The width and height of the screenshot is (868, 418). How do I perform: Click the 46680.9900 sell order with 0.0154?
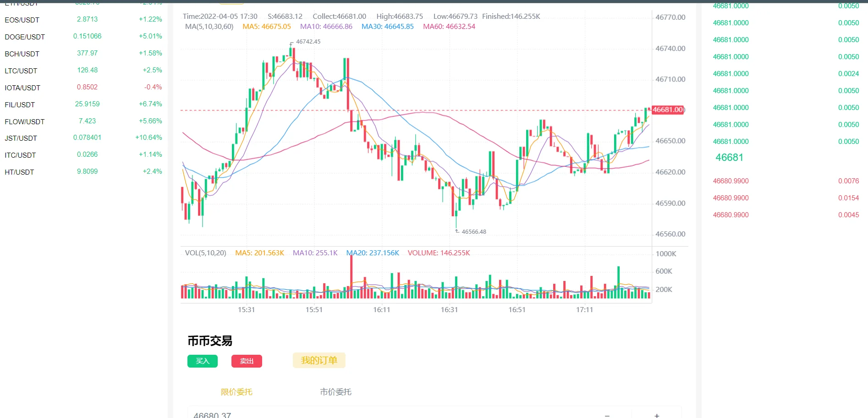786,198
